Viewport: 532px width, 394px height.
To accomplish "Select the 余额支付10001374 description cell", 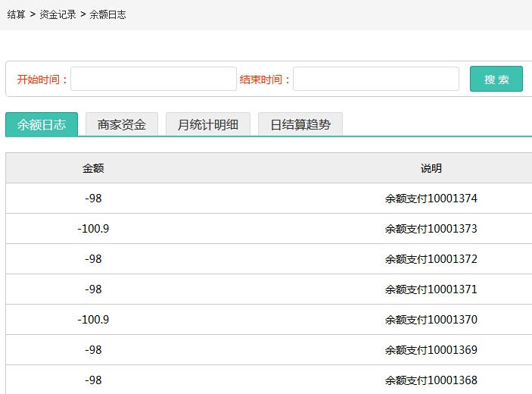I will (x=431, y=199).
